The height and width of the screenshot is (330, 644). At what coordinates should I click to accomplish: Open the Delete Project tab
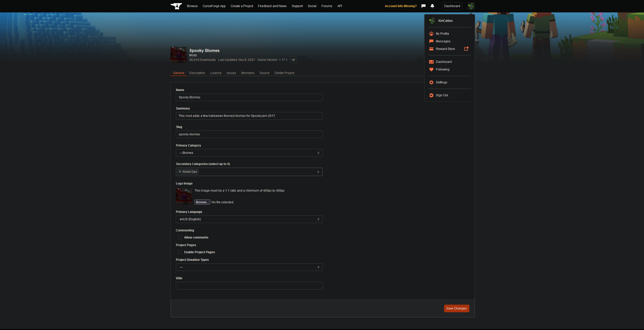click(x=284, y=73)
